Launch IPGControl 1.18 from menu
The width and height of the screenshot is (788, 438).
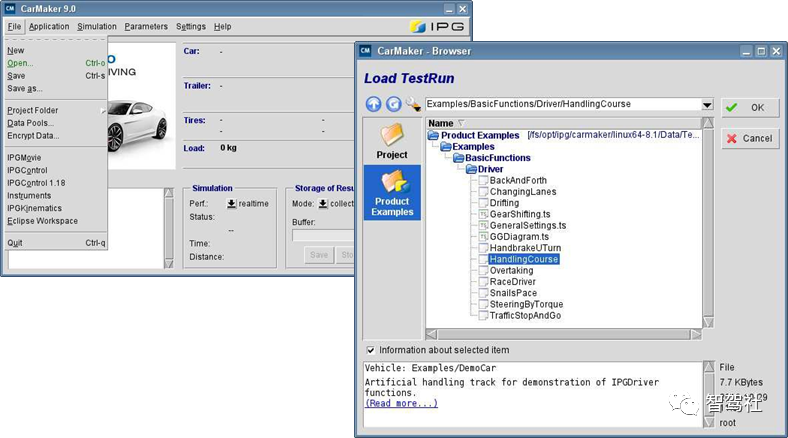pyautogui.click(x=56, y=183)
